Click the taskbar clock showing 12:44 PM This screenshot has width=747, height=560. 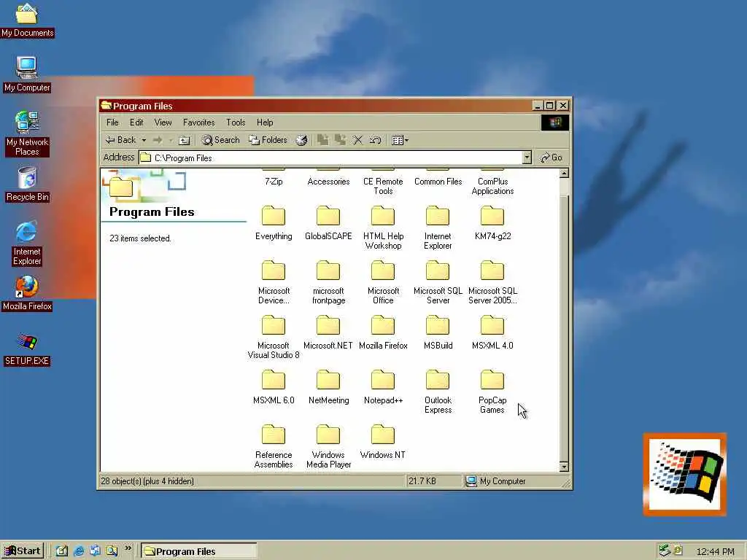click(715, 551)
